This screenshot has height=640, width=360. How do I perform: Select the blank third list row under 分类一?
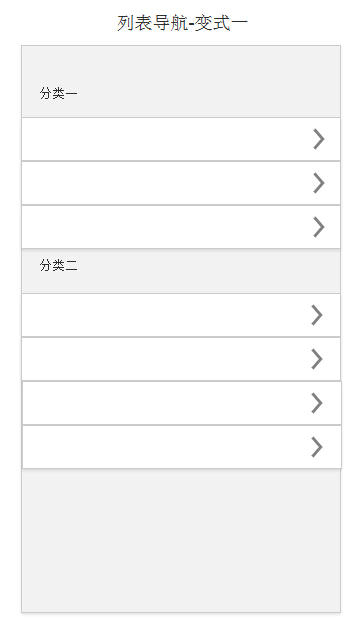tap(181, 227)
